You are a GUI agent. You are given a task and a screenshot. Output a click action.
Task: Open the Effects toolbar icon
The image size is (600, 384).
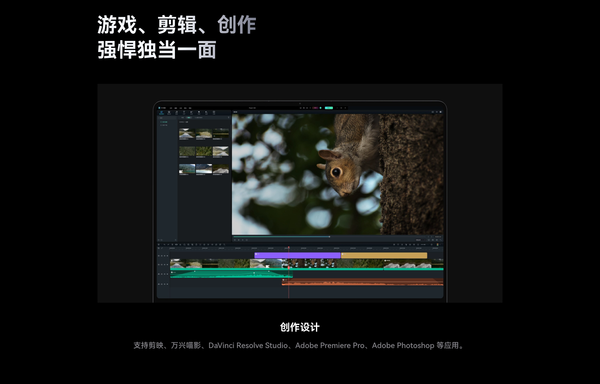tap(199, 113)
